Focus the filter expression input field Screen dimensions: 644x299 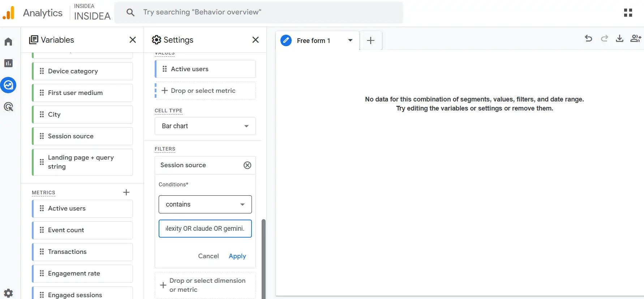(x=205, y=229)
